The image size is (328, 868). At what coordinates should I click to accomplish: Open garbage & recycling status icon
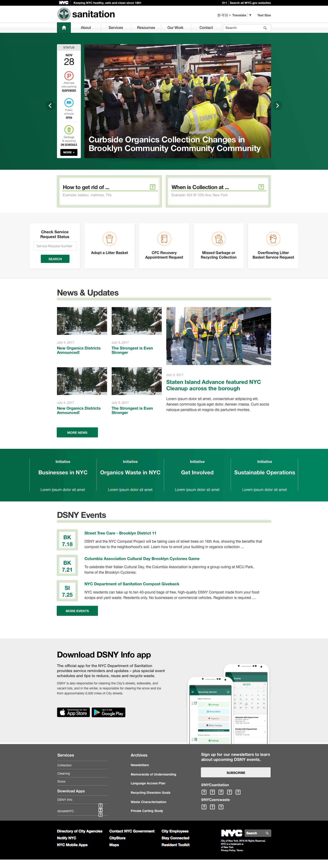coord(69,130)
